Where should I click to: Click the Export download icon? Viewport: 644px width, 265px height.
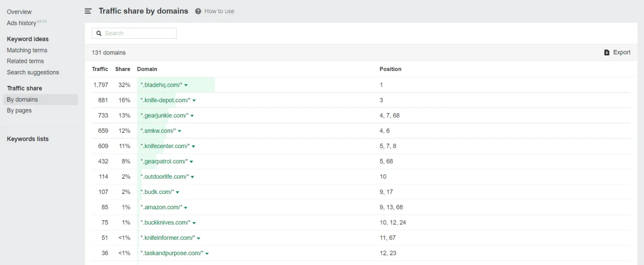coord(607,52)
